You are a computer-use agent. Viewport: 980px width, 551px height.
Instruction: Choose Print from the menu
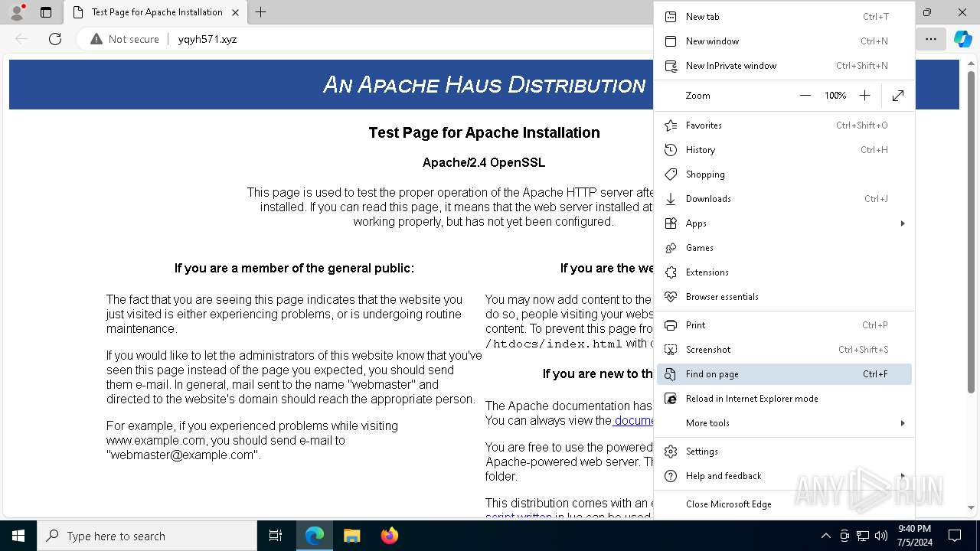(x=784, y=324)
